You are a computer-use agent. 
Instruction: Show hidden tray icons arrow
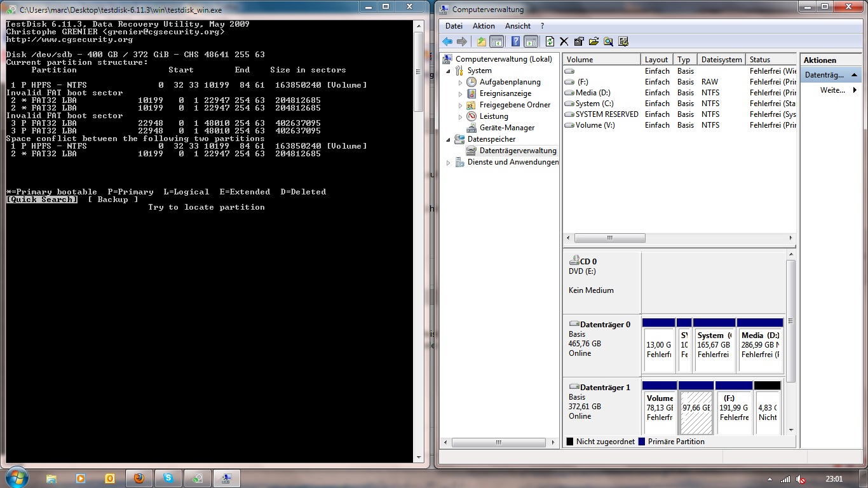coord(770,479)
